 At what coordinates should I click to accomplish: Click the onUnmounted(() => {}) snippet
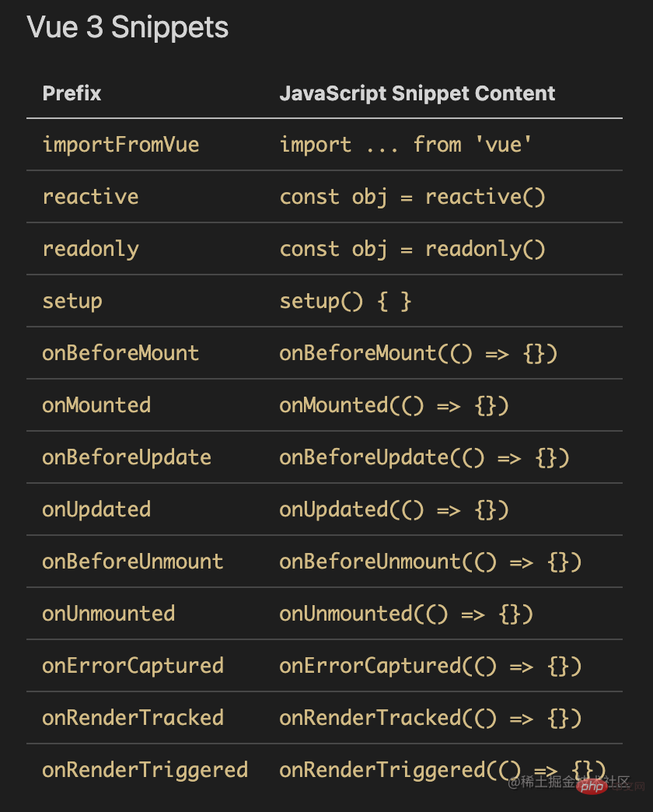pyautogui.click(x=406, y=614)
